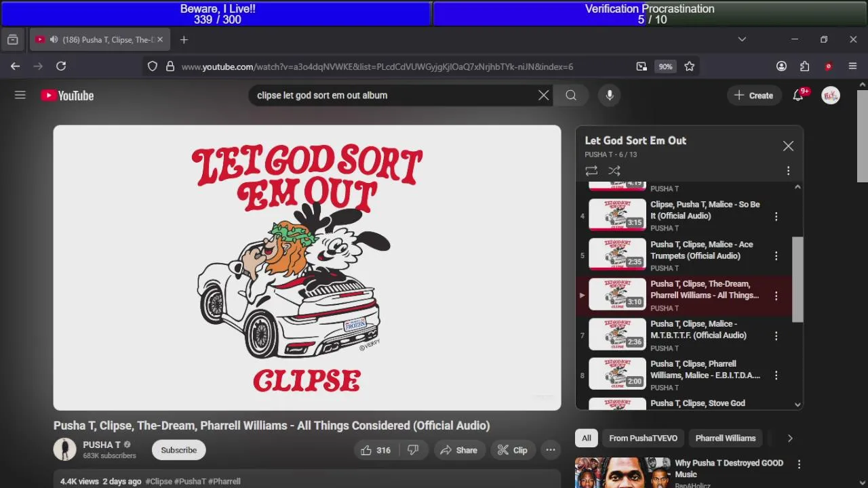
Task: Open PUSHA T channel name link
Action: click(x=102, y=445)
